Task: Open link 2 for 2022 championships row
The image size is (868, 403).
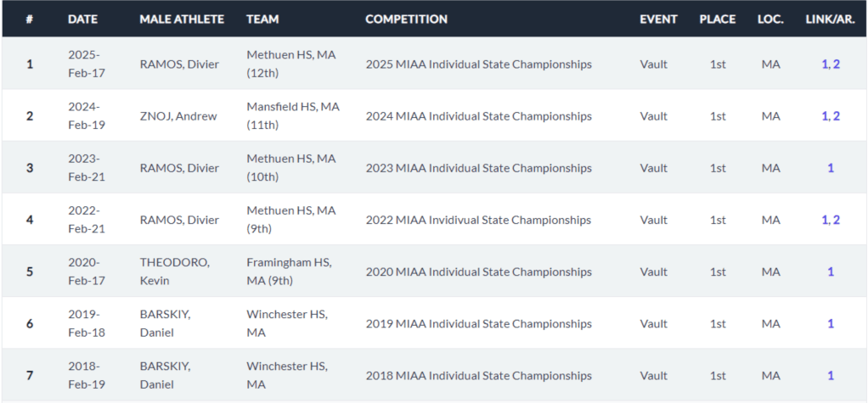Action: [x=837, y=220]
